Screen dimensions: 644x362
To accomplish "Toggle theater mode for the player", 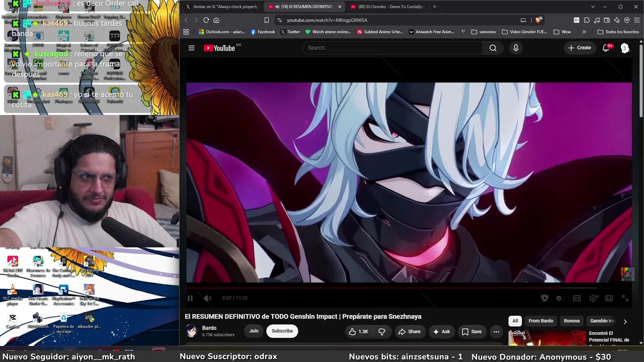I will click(609, 298).
